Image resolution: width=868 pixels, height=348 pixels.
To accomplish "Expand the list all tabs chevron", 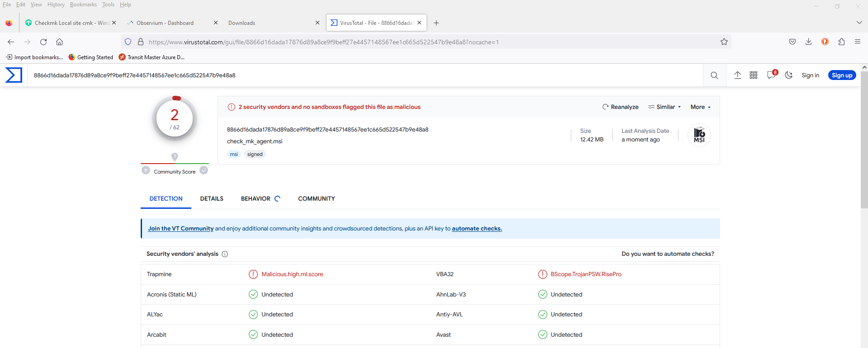I will click(859, 23).
